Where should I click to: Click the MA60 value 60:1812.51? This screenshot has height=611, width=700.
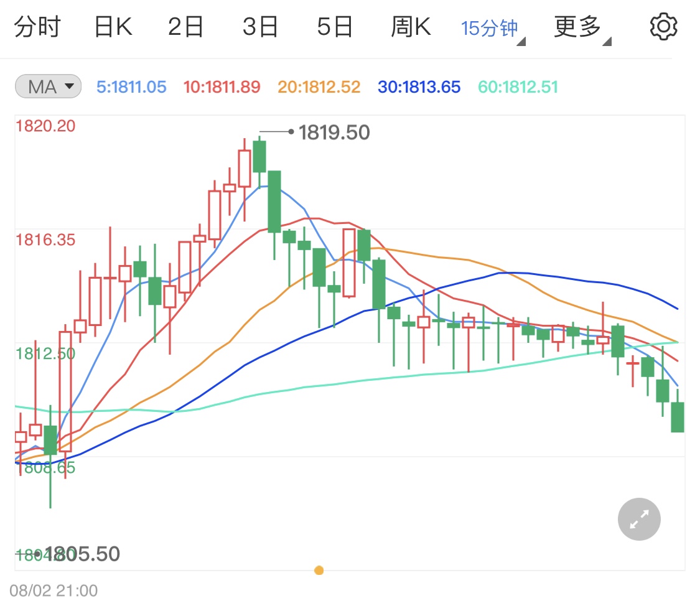point(518,87)
